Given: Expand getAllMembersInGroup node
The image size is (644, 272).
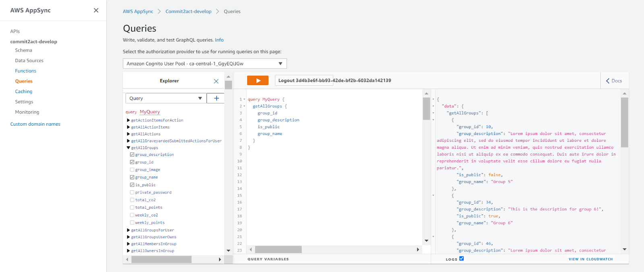Looking at the screenshot, I should [128, 244].
